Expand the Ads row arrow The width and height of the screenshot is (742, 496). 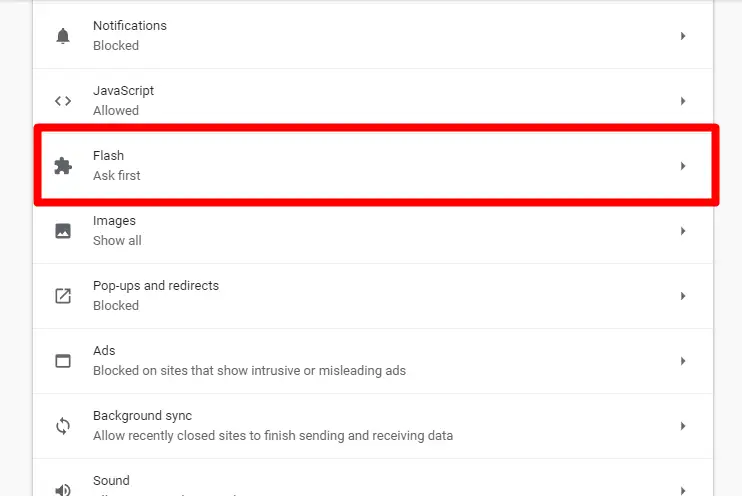(x=683, y=361)
